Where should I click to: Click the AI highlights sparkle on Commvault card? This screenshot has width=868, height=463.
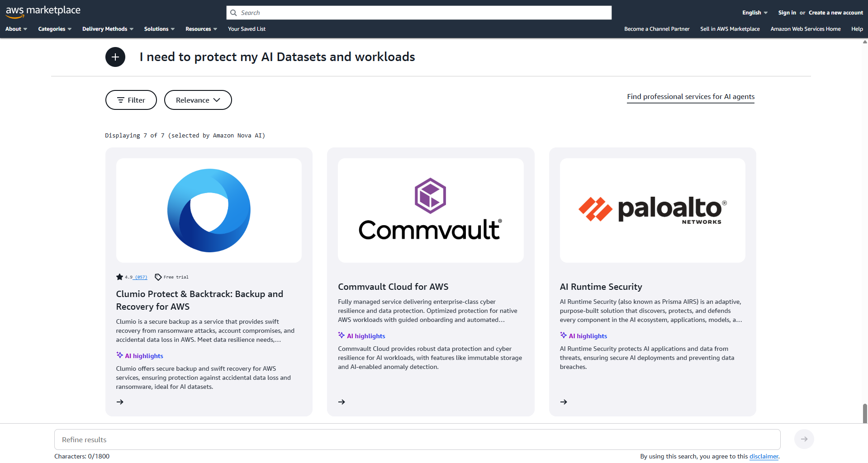pos(342,335)
